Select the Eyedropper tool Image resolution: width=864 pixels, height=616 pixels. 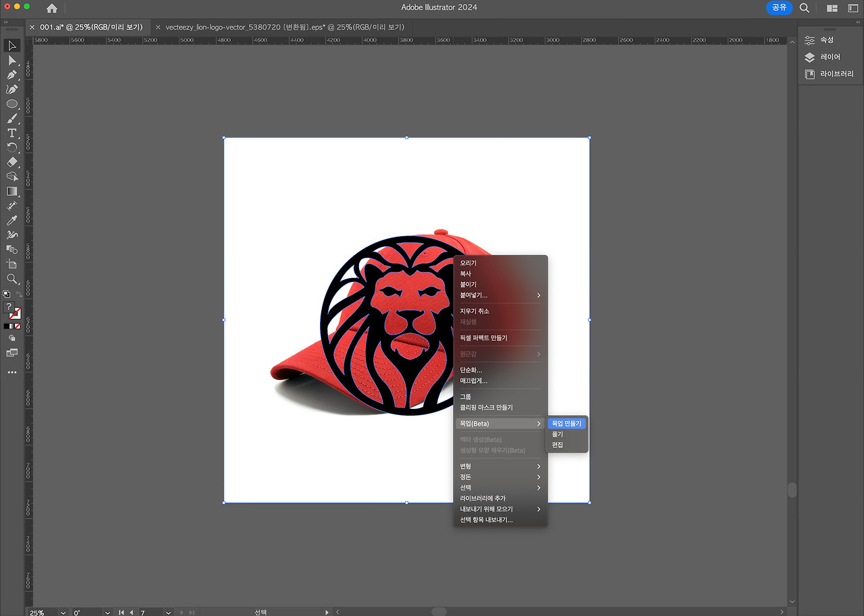12,221
